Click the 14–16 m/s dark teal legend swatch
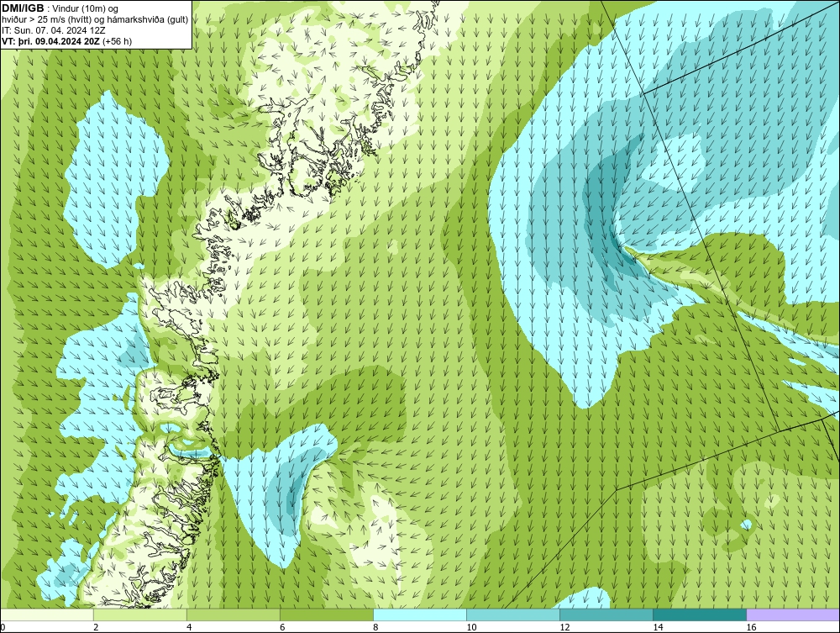Viewport: 840px width, 633px height. click(x=700, y=615)
